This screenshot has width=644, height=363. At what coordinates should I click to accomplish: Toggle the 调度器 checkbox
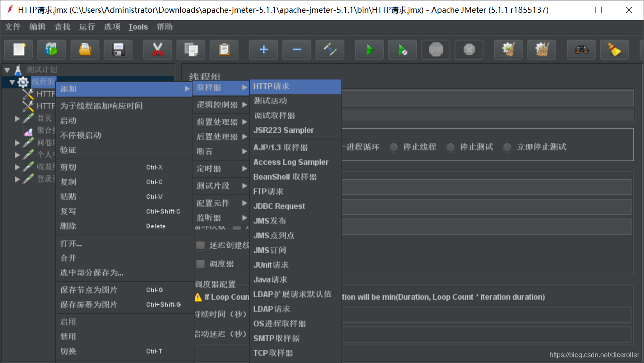200,264
